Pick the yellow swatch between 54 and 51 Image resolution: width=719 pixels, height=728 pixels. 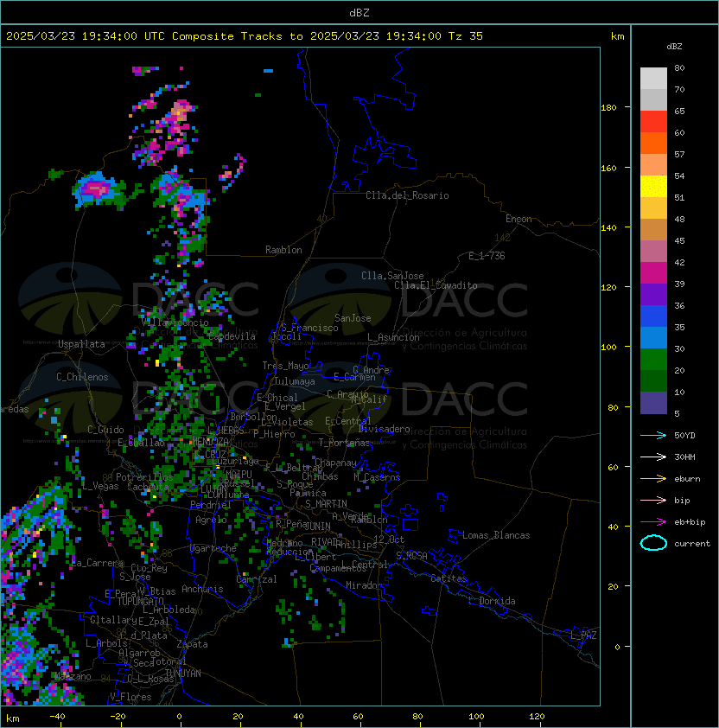click(653, 187)
